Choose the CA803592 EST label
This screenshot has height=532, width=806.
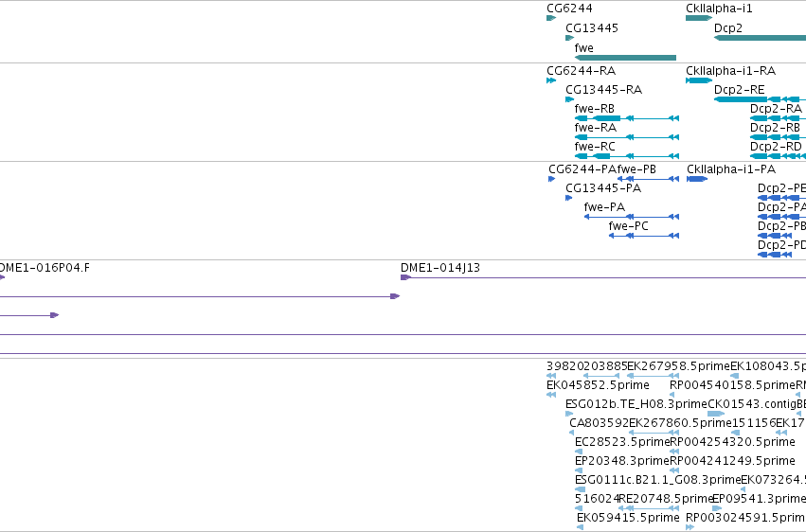click(599, 424)
